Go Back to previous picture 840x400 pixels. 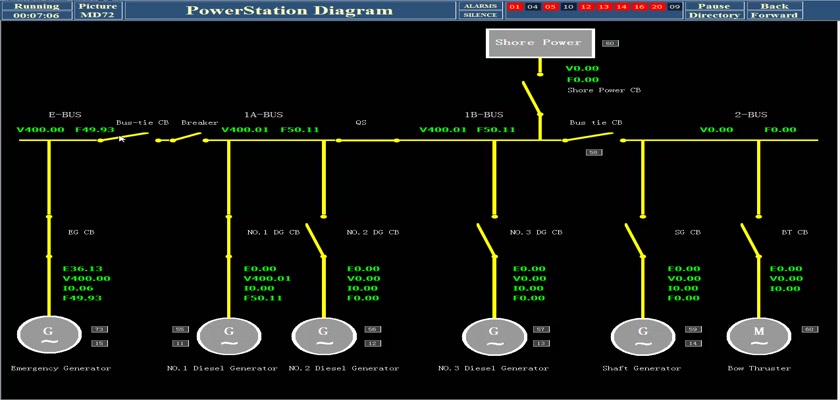(774, 6)
